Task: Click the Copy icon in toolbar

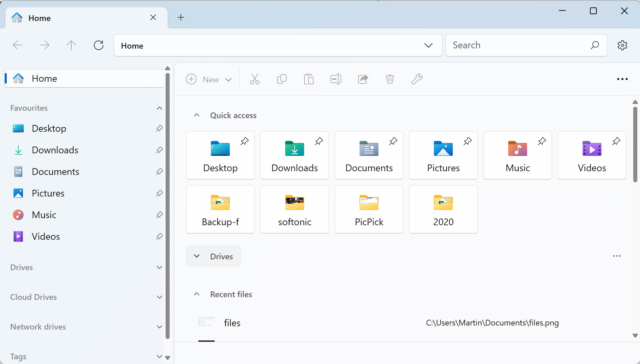Action: [282, 79]
